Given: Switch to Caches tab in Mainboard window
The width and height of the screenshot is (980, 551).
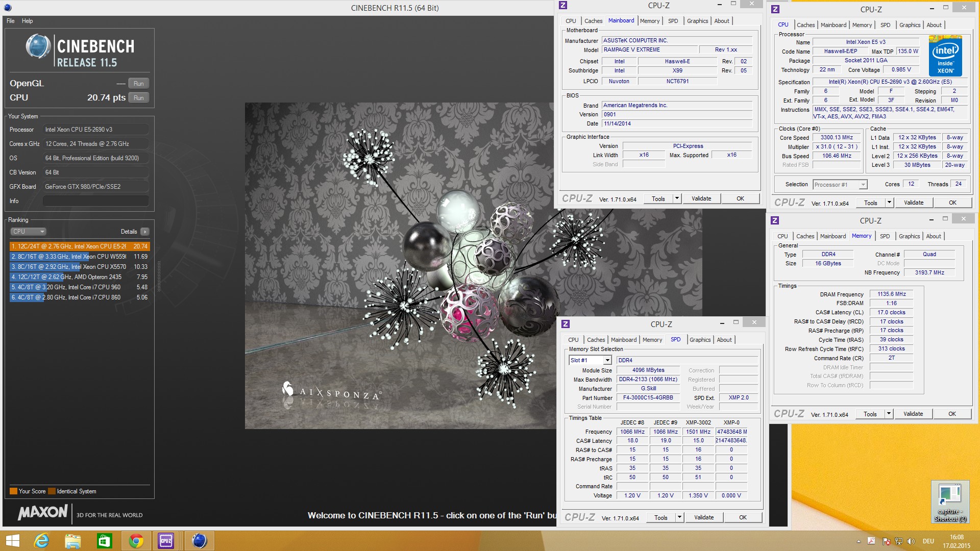Looking at the screenshot, I should tap(593, 21).
